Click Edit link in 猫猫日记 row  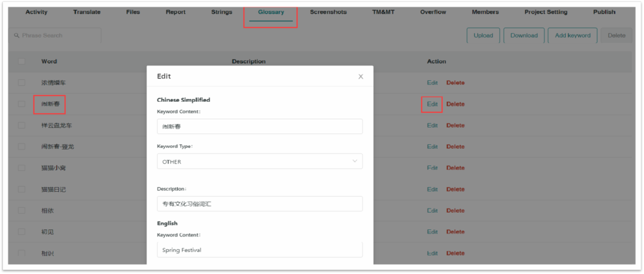tap(432, 189)
